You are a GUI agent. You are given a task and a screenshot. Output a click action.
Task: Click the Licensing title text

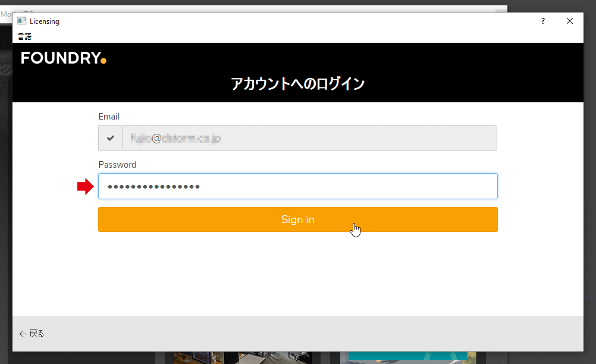point(45,21)
